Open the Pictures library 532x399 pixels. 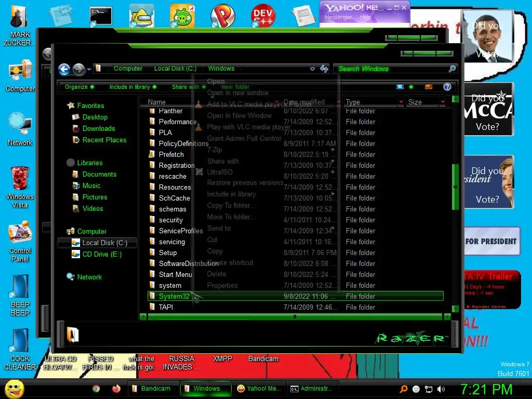point(95,197)
